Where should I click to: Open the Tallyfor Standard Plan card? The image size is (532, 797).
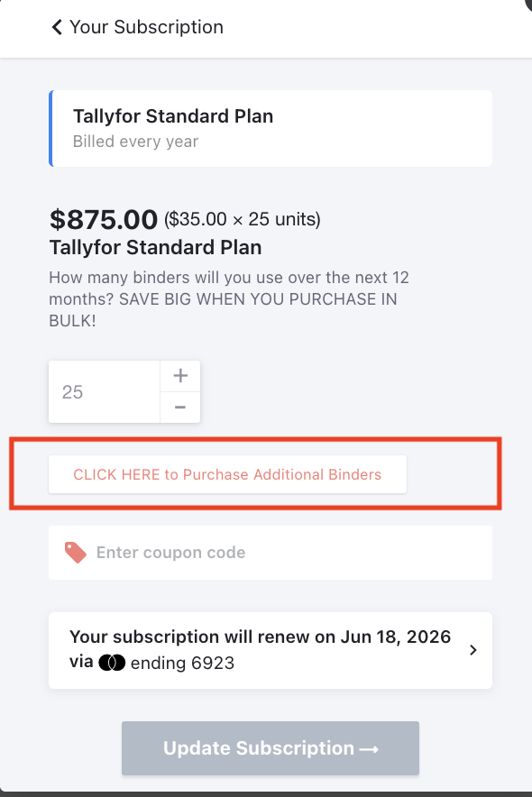point(271,129)
